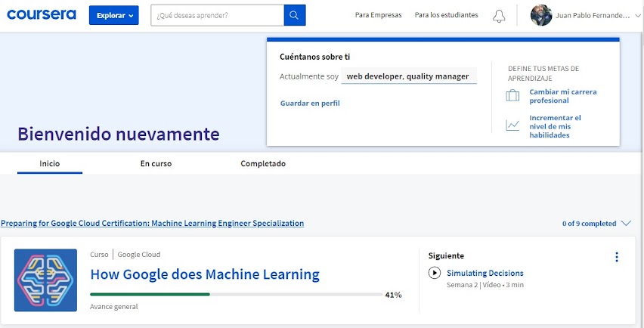Viewport: 644px width, 328px height.
Task: Switch to the Inicio tab
Action: click(x=50, y=163)
